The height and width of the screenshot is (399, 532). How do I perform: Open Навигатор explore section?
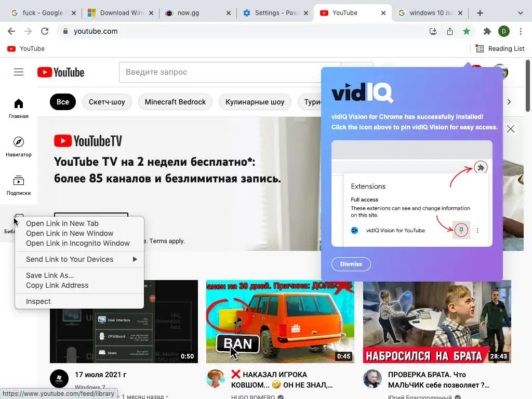tap(19, 147)
